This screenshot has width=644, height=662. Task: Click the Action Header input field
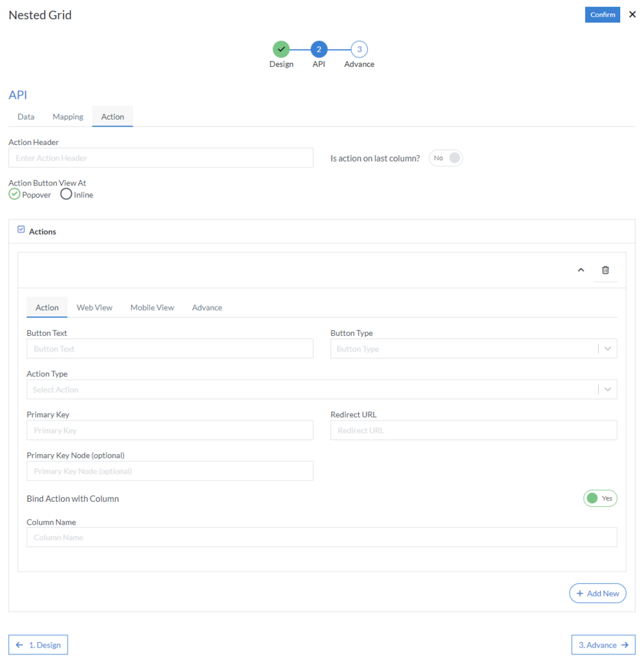pyautogui.click(x=161, y=158)
